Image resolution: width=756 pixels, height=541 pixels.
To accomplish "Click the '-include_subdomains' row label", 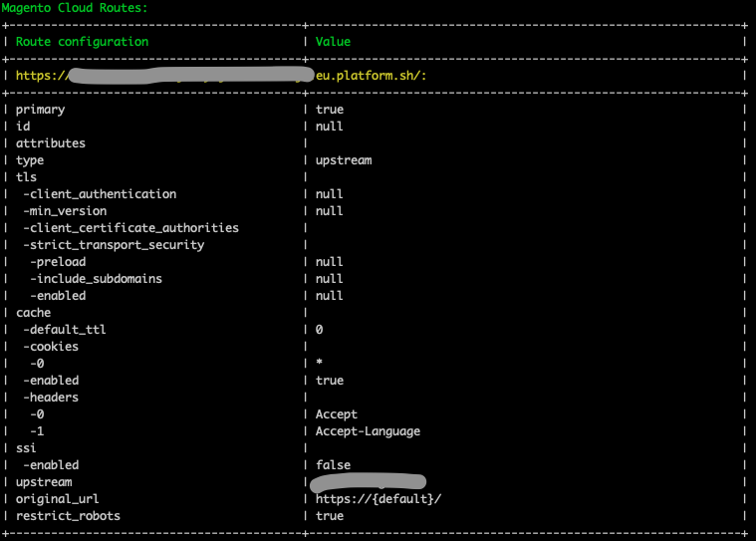I will click(x=96, y=279).
